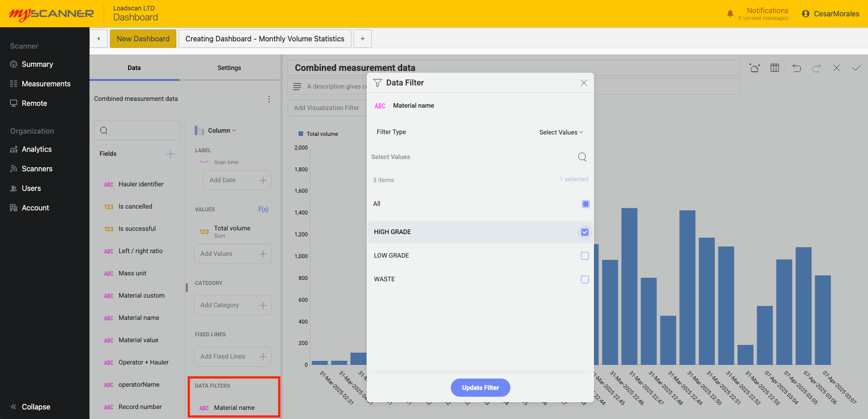Search within Select Values using magnifier
The height and width of the screenshot is (419, 868).
(x=582, y=157)
